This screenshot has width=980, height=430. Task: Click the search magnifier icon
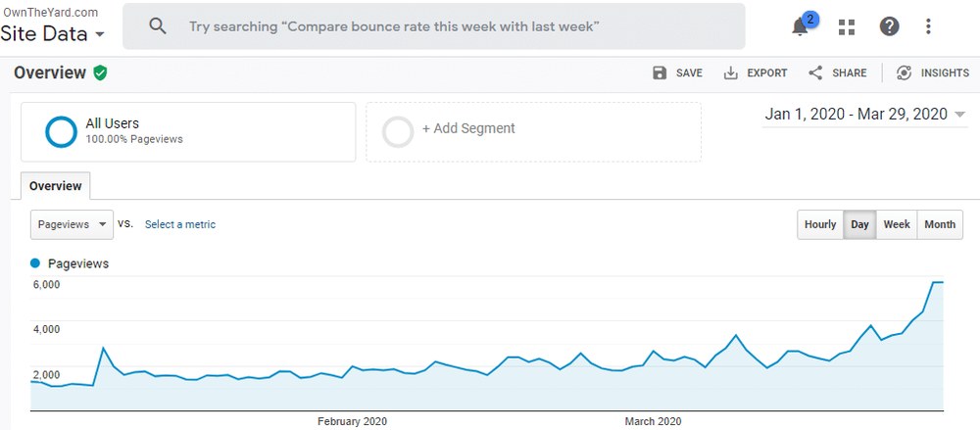tap(158, 26)
